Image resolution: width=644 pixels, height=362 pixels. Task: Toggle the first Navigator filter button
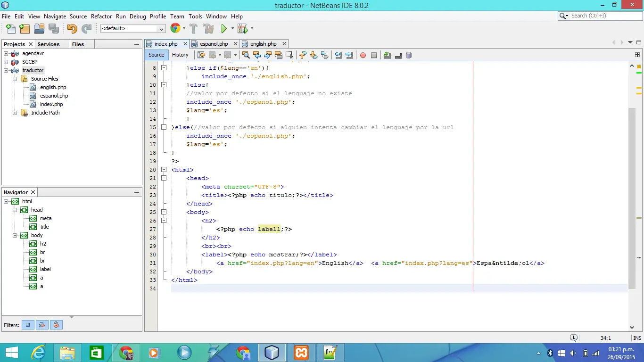28,325
